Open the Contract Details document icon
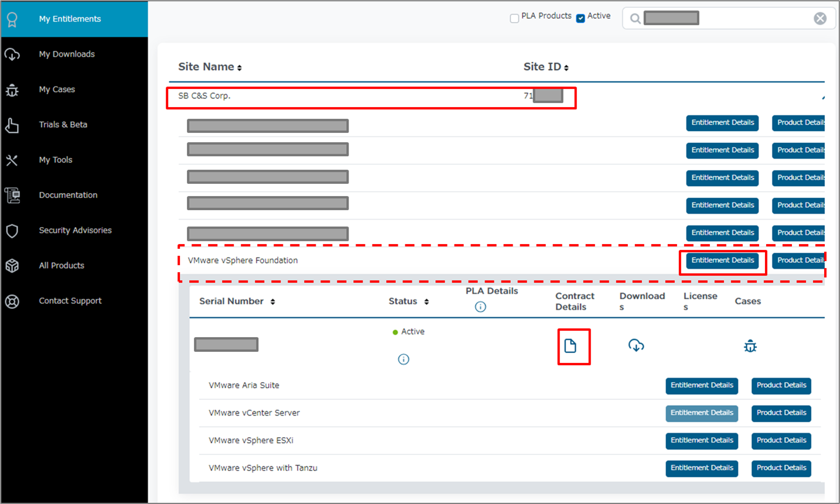840x504 pixels. click(570, 346)
